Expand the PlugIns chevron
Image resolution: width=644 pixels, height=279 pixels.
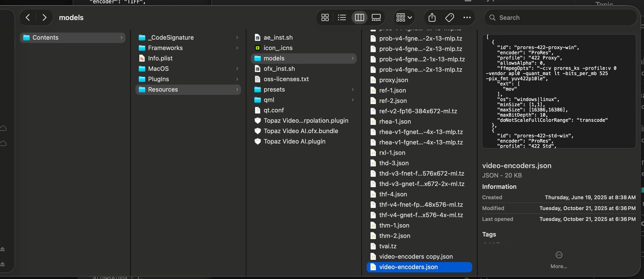(237, 79)
